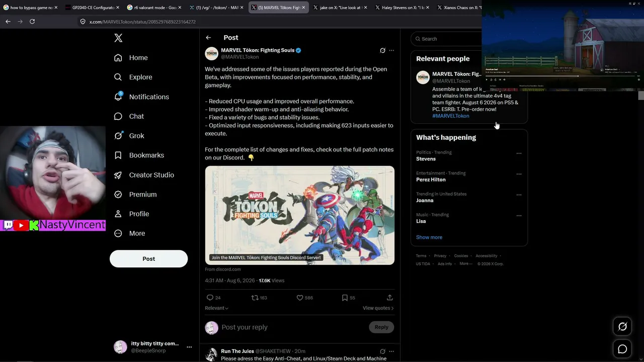This screenshot has width=644, height=362.
Task: Click the Run The Jules avatar
Action: coord(212,354)
